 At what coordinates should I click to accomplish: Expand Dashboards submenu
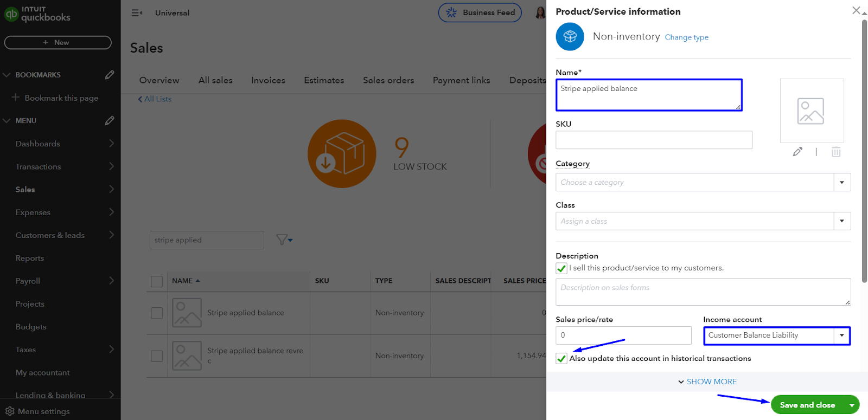click(111, 143)
